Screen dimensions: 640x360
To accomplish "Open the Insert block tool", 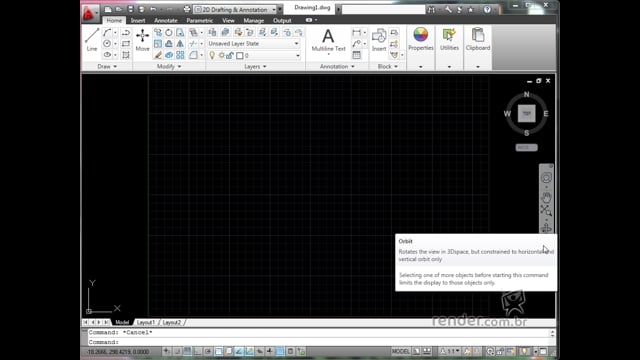I will (379, 40).
